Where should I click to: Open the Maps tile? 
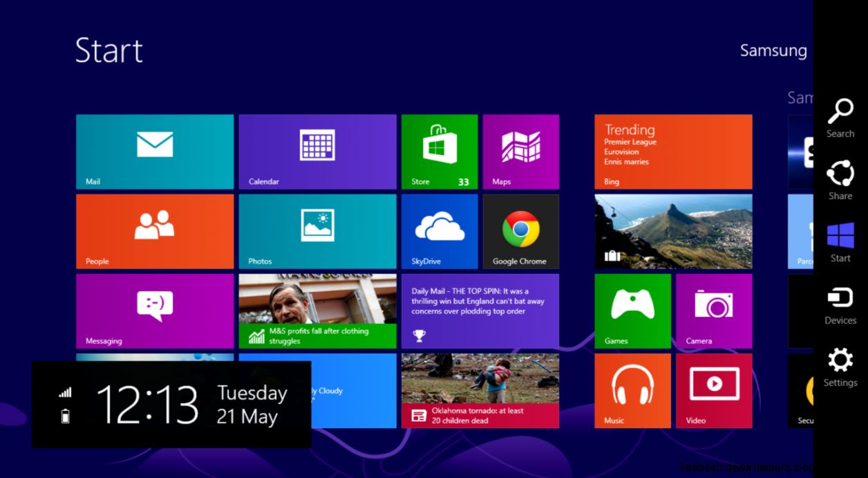[x=520, y=151]
